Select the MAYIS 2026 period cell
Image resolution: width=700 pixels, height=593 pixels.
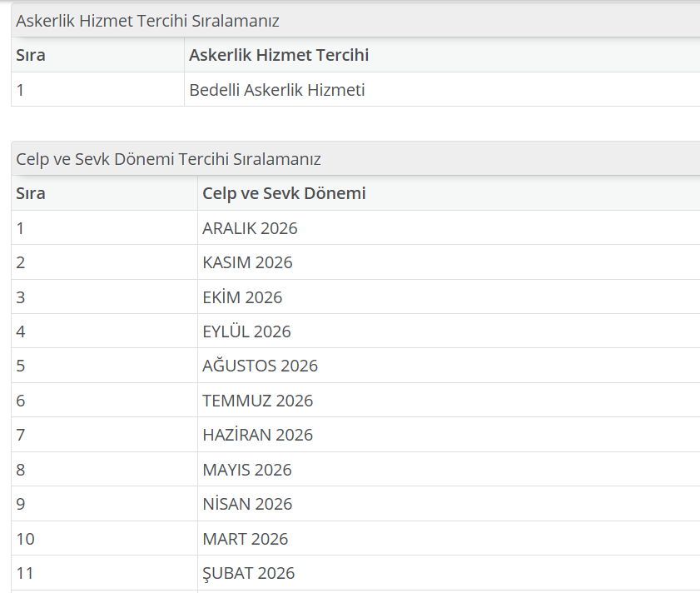tap(247, 470)
